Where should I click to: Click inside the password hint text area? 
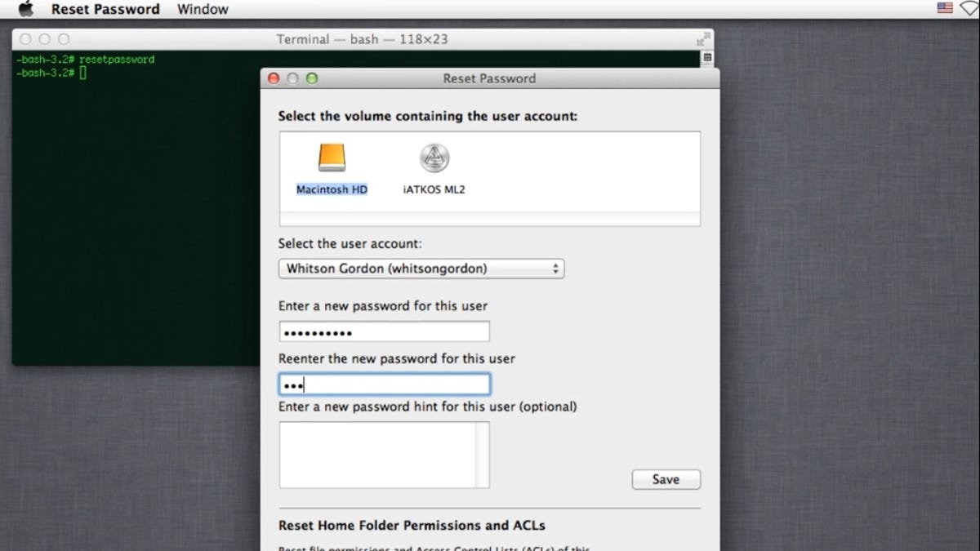point(377,455)
